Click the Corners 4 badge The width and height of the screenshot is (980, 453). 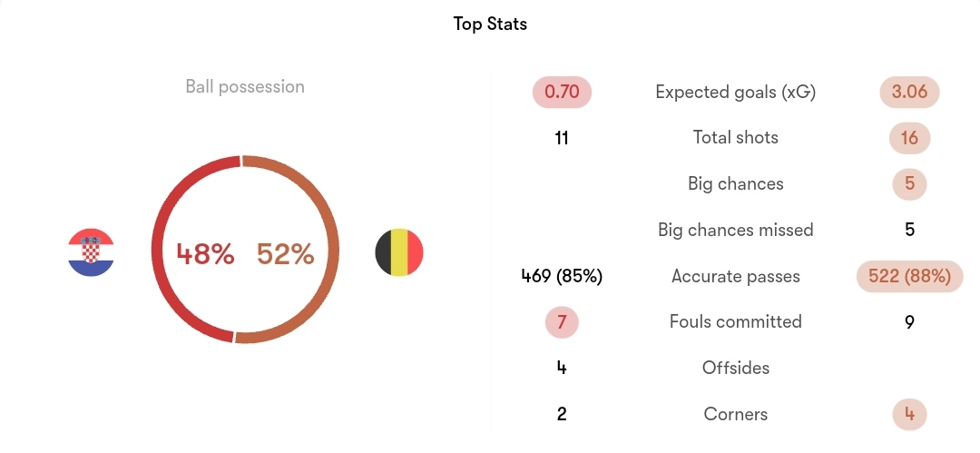click(909, 414)
